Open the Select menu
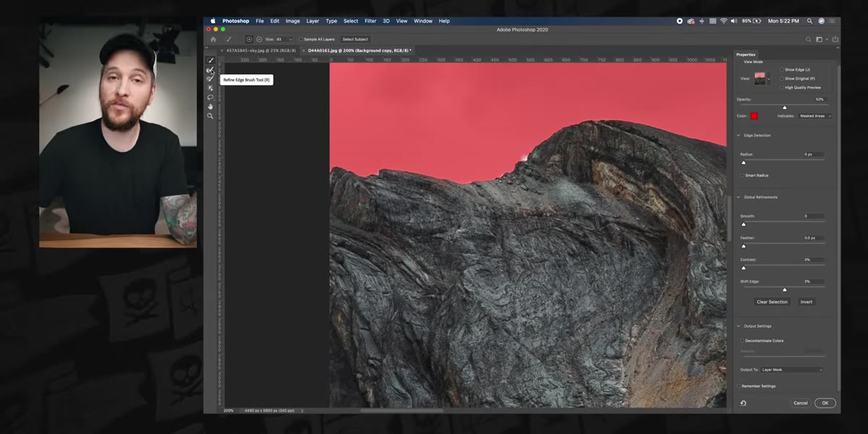This screenshot has width=868, height=434. pos(351,21)
